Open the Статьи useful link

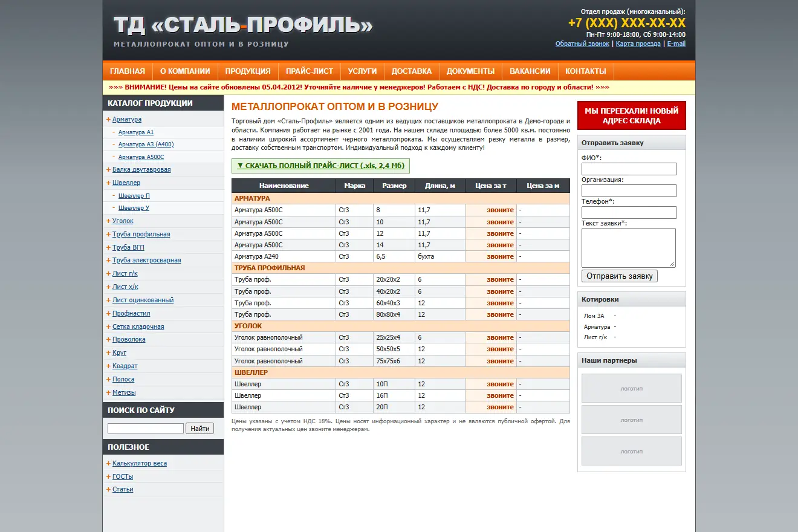click(123, 489)
